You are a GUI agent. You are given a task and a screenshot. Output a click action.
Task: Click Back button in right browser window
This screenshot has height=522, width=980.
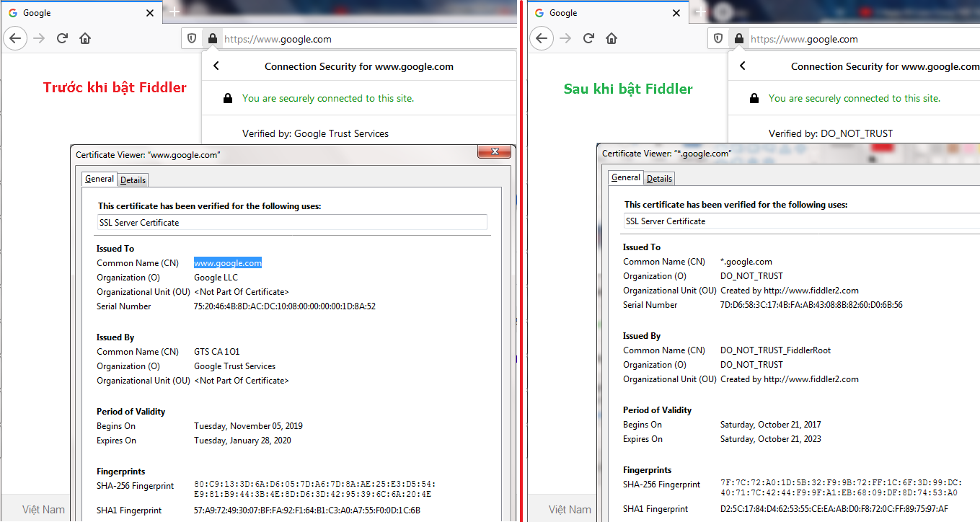[x=542, y=38]
